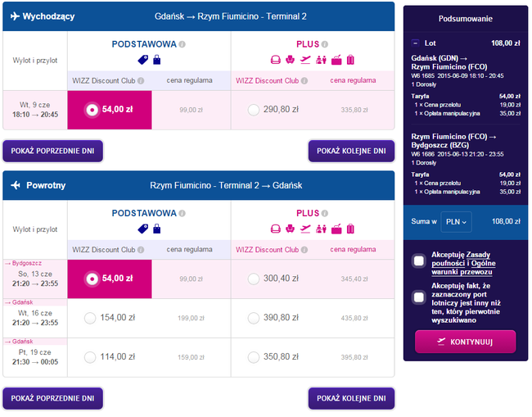
Task: Show next days for return flights
Action: pyautogui.click(x=351, y=398)
